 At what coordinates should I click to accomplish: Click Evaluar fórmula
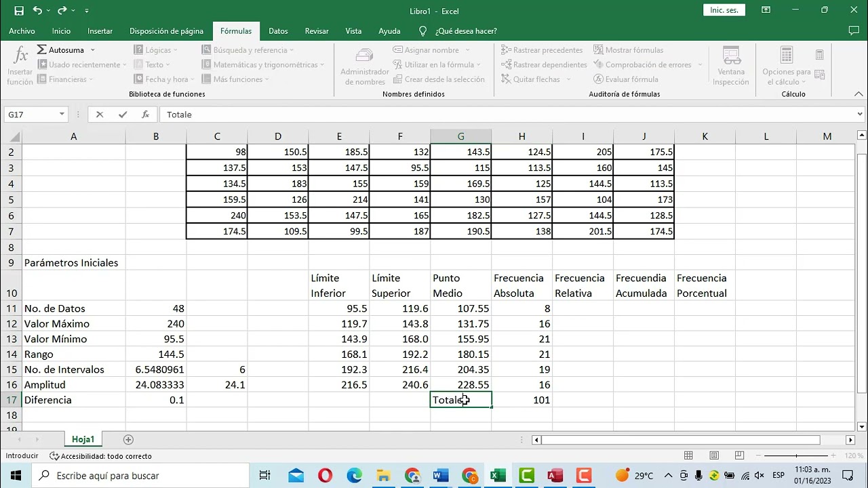point(626,79)
